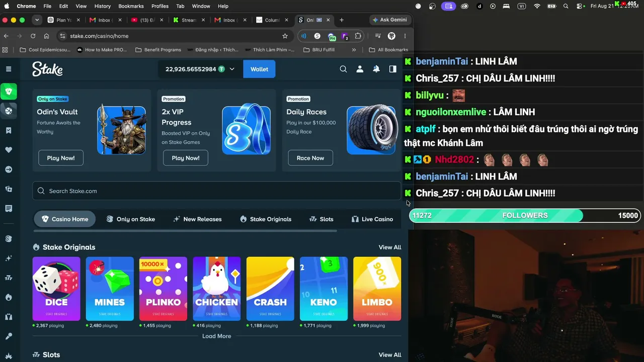The image size is (644, 362).
Task: Open Slots 777 sidebar icon
Action: [9, 278]
